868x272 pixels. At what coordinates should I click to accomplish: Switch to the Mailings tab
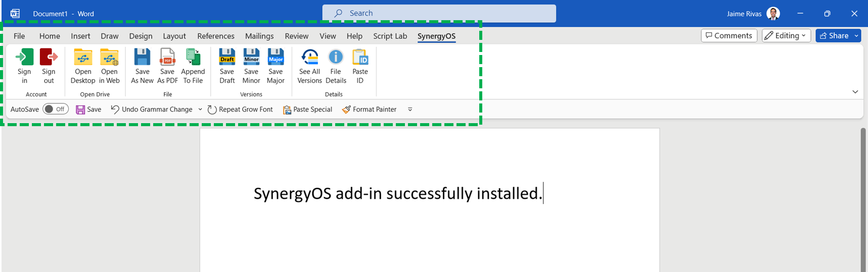(x=259, y=36)
